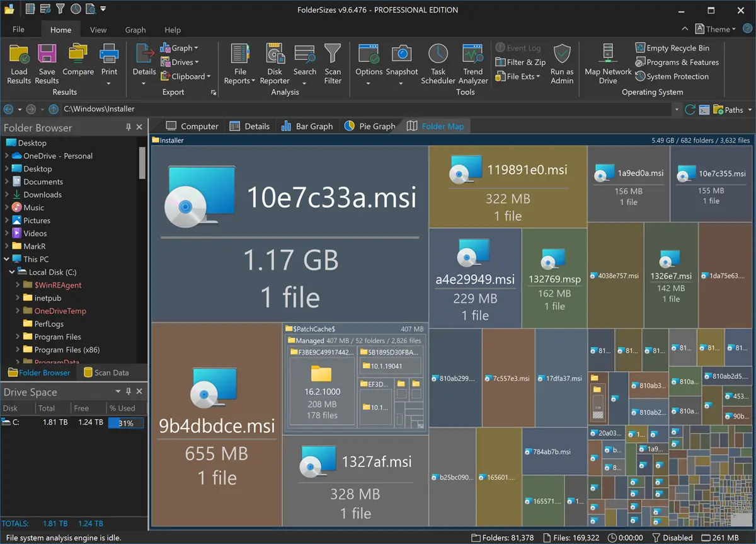Viewport: 756px width, 544px height.
Task: Open the Help ribbon tab
Action: click(173, 30)
